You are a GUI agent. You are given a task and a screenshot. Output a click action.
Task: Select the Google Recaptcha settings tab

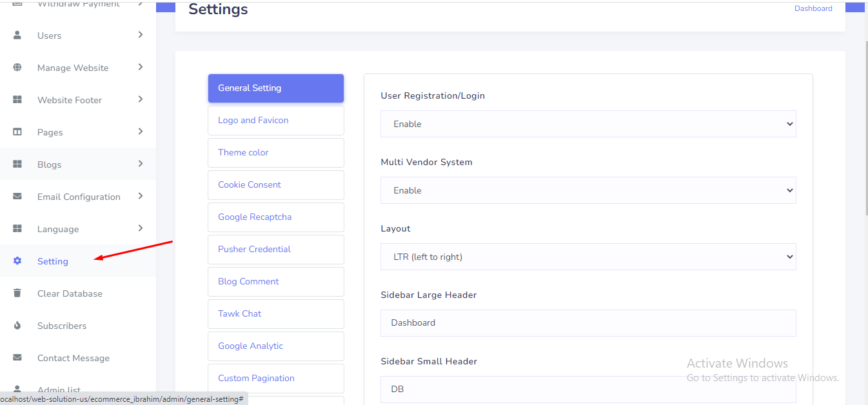click(275, 217)
